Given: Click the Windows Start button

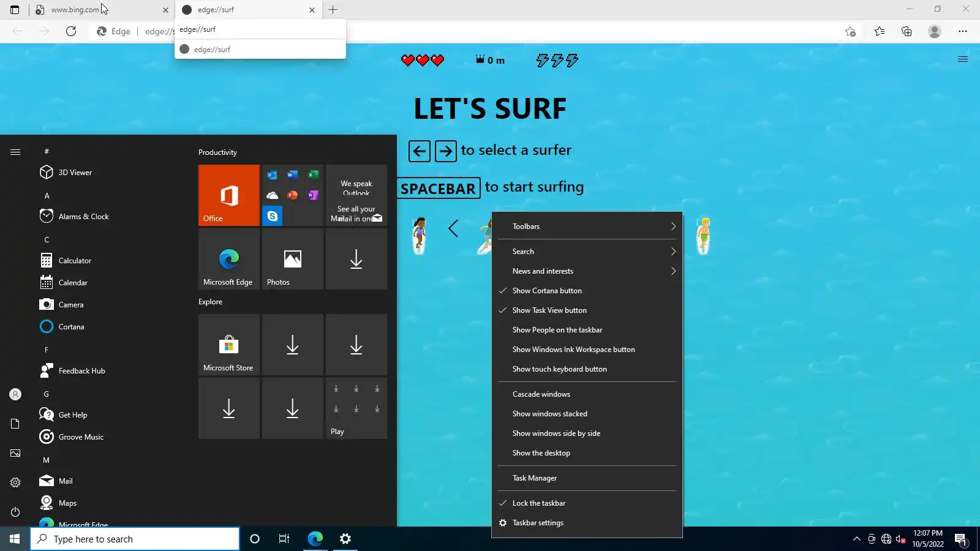Looking at the screenshot, I should [15, 539].
